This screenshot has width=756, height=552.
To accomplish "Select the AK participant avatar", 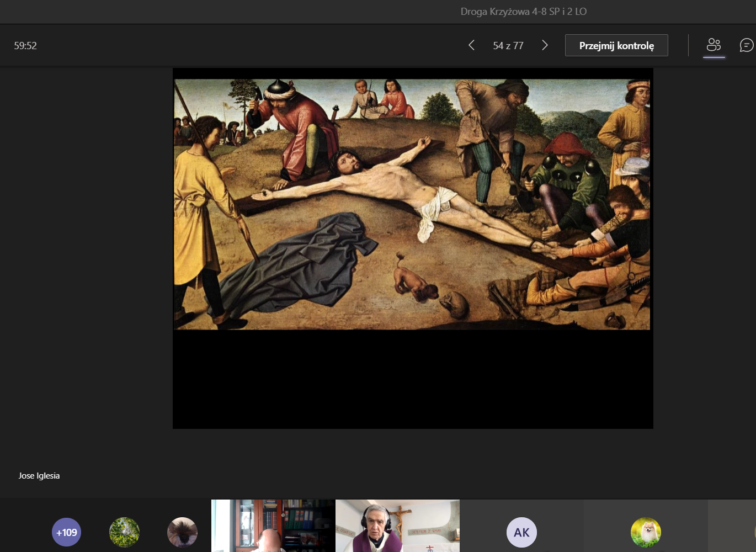I will (x=521, y=532).
